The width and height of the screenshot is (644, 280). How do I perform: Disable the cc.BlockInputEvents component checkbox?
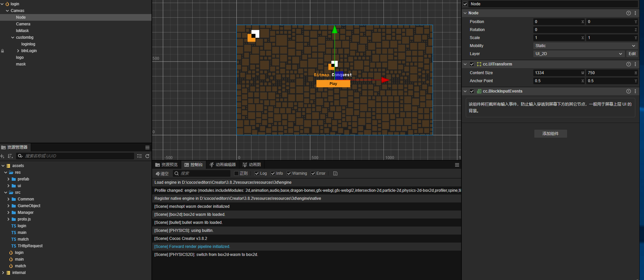click(472, 91)
